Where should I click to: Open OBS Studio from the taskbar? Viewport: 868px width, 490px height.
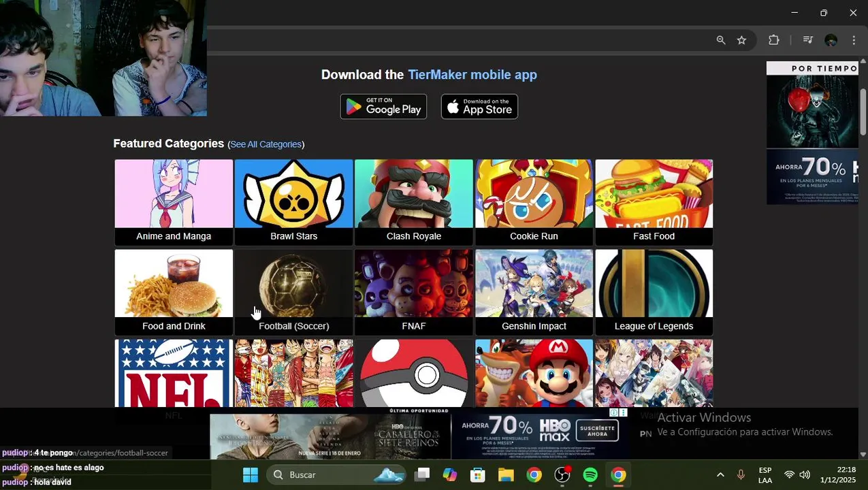[562, 475]
